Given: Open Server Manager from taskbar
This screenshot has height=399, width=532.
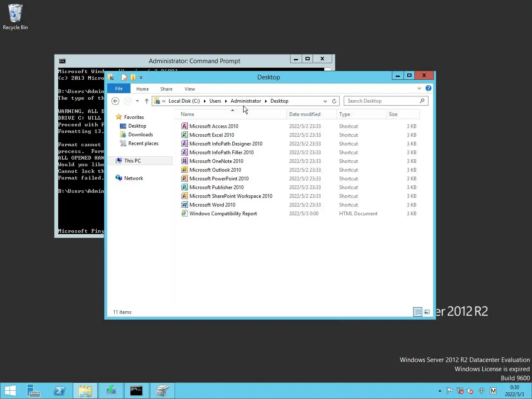Looking at the screenshot, I should coord(34,391).
